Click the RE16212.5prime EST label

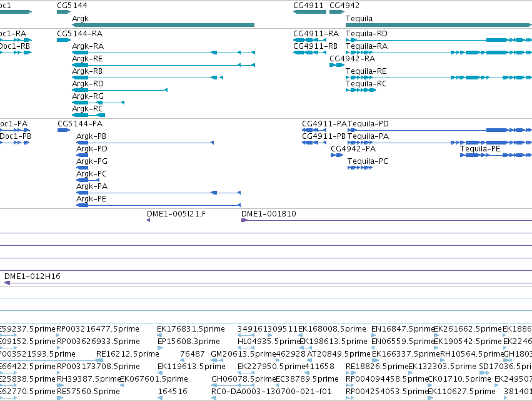point(128,354)
